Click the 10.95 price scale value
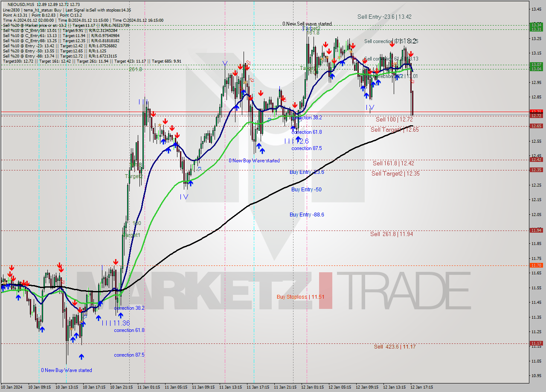 536,376
